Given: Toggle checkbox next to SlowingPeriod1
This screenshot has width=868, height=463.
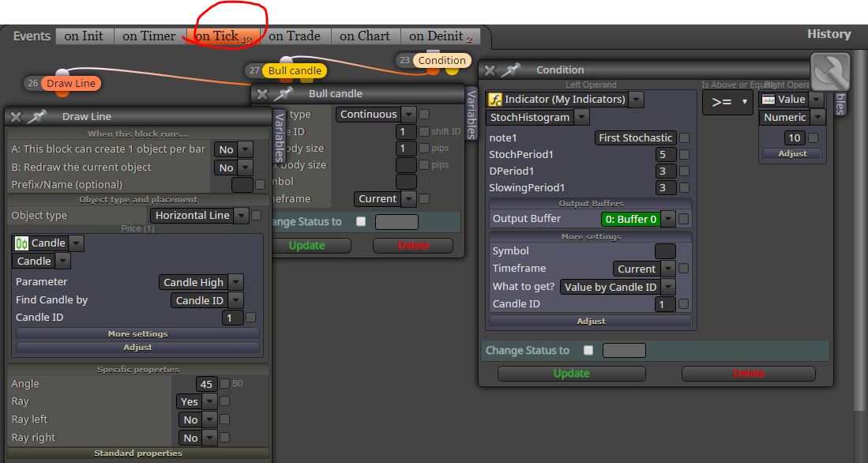Looking at the screenshot, I should [684, 188].
